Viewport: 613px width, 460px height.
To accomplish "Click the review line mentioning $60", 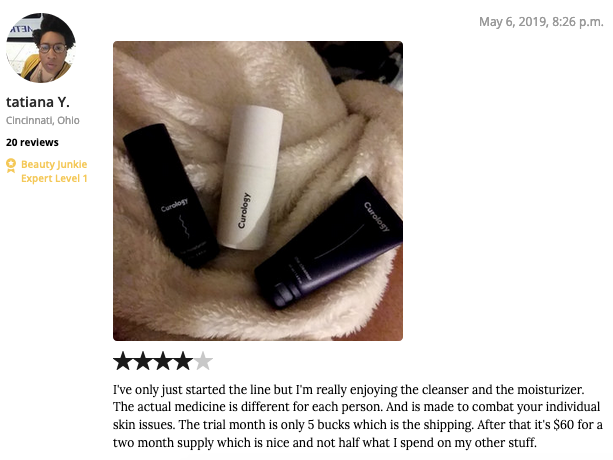I will (x=358, y=425).
